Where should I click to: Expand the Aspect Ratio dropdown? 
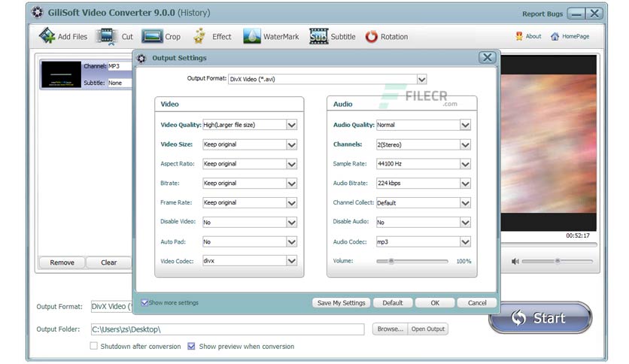pyautogui.click(x=292, y=164)
